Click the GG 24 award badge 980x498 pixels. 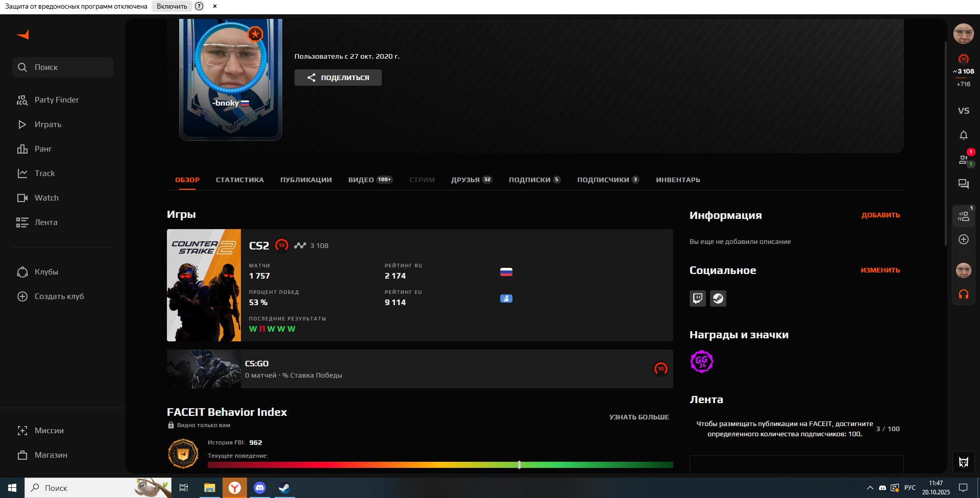(701, 362)
